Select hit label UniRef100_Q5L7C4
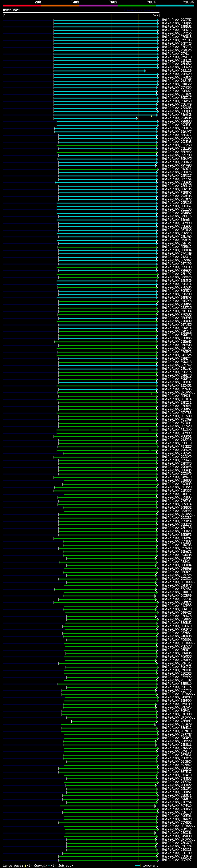Screen dimensions: 197x868 tap(176, 846)
